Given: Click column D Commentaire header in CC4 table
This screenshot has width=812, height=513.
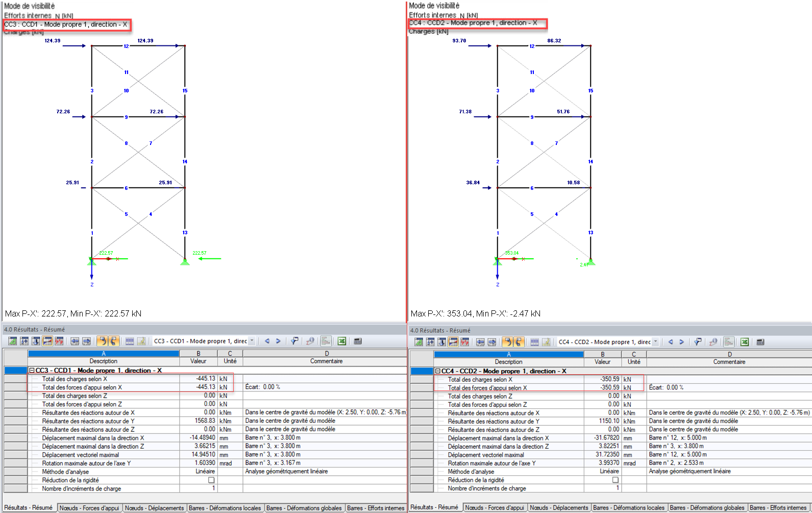Looking at the screenshot, I should 729,358.
